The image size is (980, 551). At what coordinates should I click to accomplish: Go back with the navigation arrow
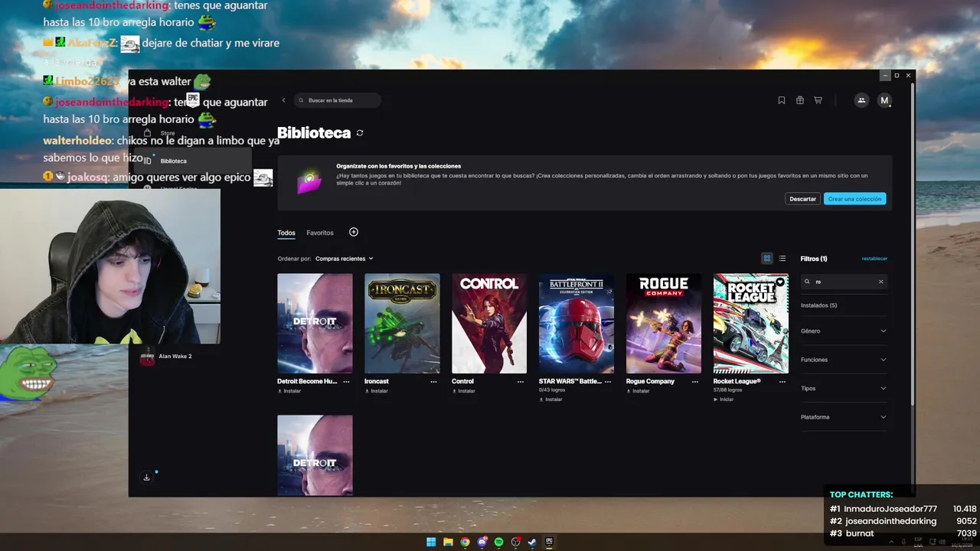click(x=283, y=100)
